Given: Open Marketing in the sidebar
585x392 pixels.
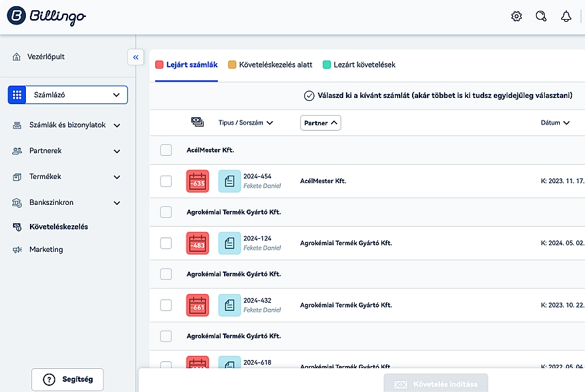Looking at the screenshot, I should point(46,250).
